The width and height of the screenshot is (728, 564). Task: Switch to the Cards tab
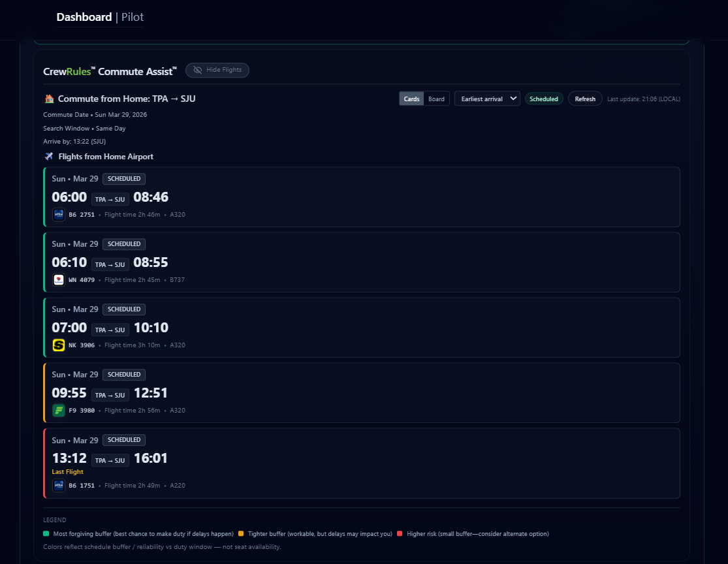[411, 98]
